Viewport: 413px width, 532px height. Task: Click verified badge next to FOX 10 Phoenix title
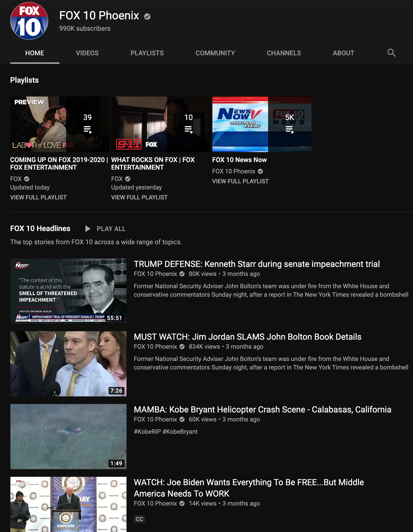click(x=147, y=17)
